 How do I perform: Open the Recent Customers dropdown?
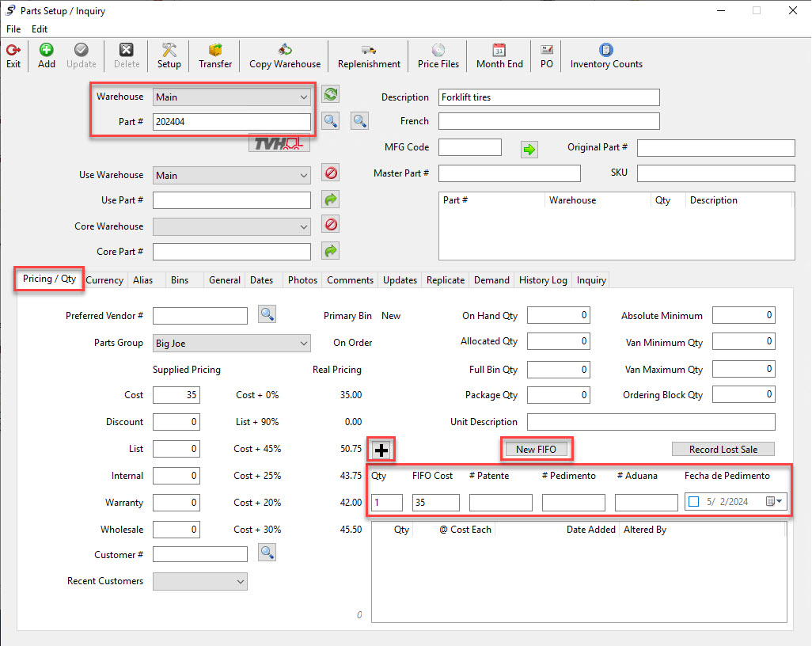(200, 581)
